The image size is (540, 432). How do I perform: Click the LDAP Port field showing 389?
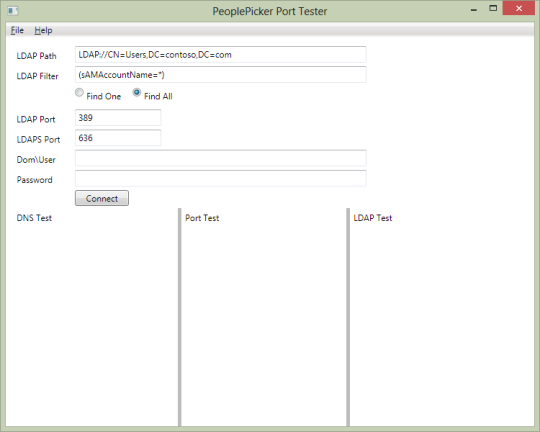tap(118, 118)
